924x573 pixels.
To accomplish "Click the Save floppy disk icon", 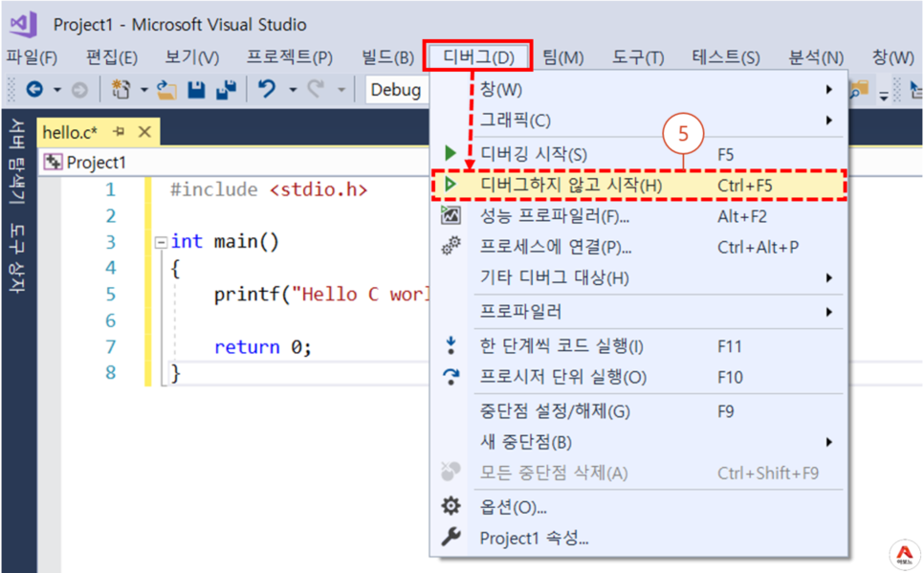I will point(196,90).
